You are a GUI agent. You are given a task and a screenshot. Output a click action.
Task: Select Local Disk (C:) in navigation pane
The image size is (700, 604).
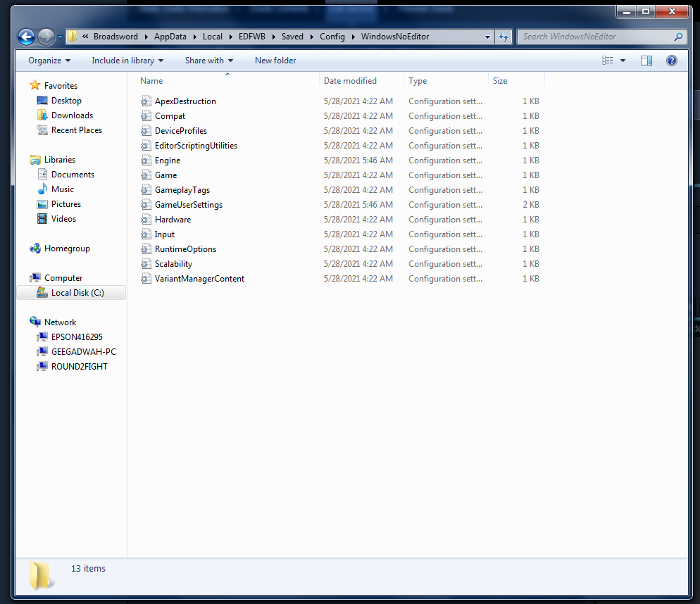point(77,293)
